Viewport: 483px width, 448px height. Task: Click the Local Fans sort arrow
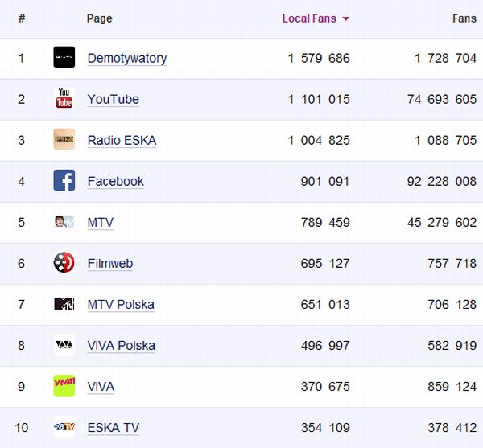(346, 19)
